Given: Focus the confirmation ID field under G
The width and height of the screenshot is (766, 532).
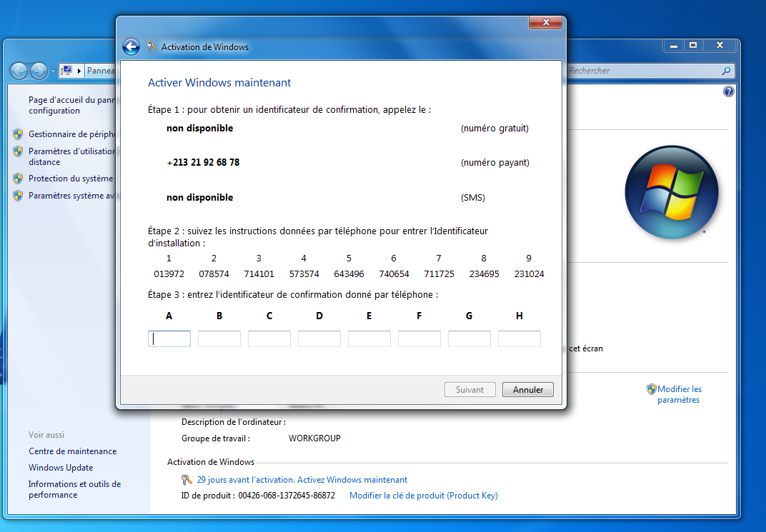Looking at the screenshot, I should [469, 338].
